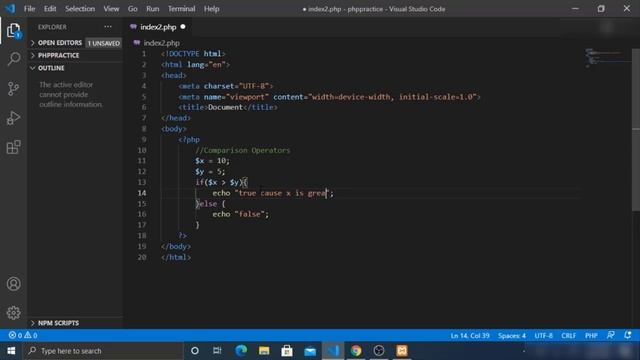Open the Extensions view
Image resolution: width=640 pixels, height=360 pixels.
point(13,147)
